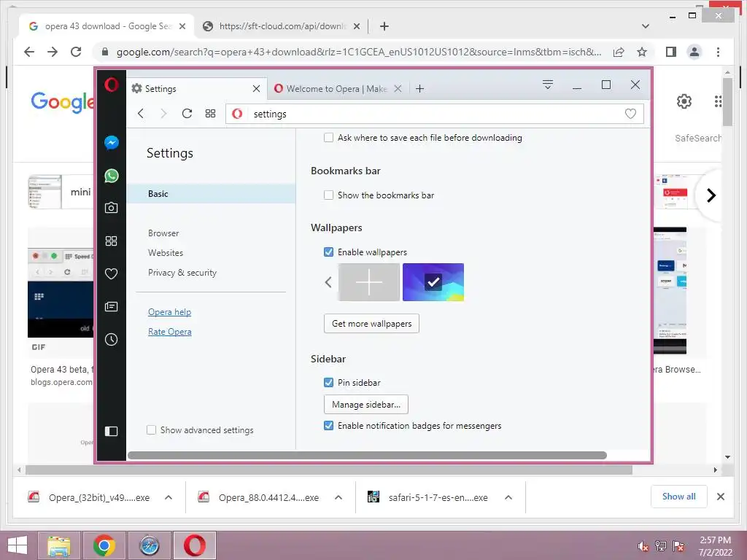Add new wallpaper plus tile
Viewport: 747px width, 560px height.
(369, 282)
